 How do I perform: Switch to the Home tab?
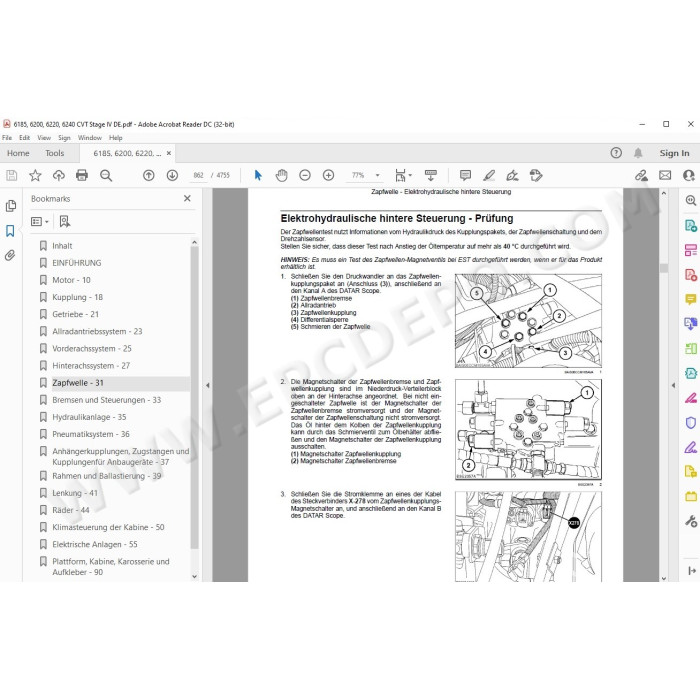coord(18,153)
